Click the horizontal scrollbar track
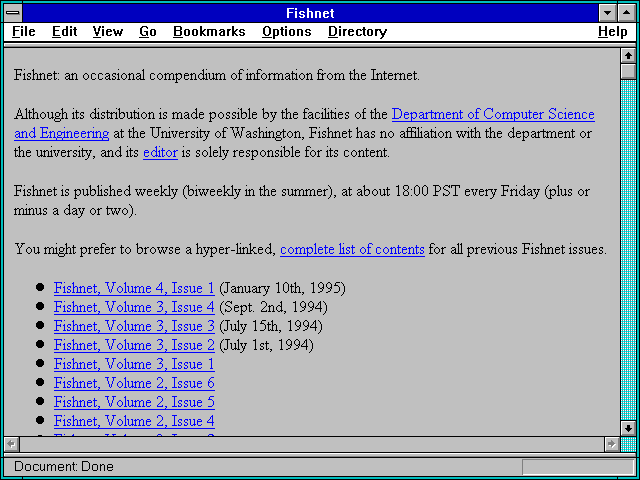Viewport: 640px width, 480px height. coord(311,444)
